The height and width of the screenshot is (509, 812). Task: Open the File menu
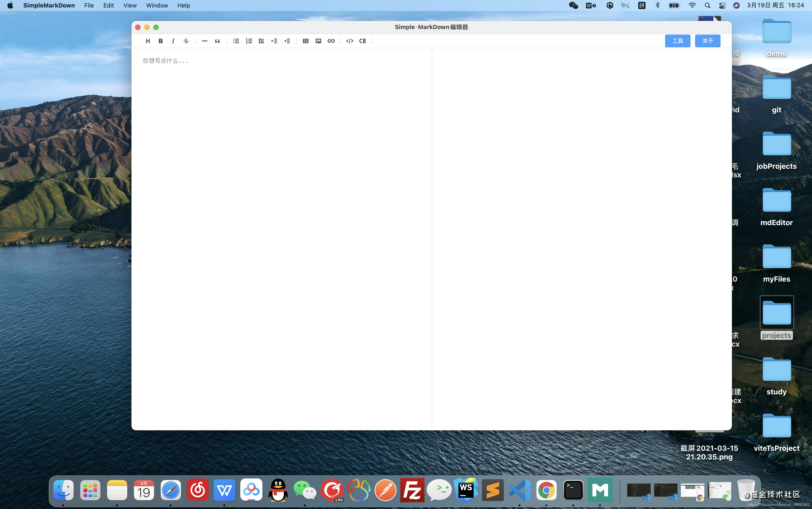pyautogui.click(x=89, y=5)
